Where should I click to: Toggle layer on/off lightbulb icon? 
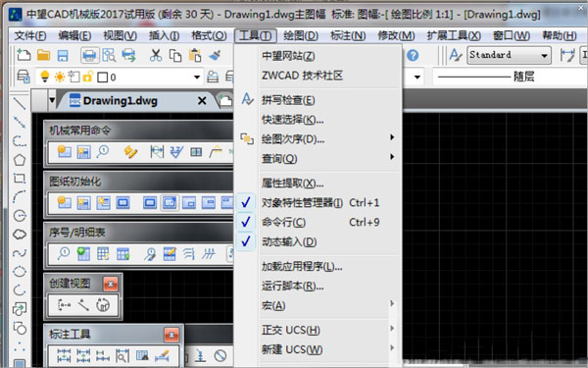coord(45,77)
